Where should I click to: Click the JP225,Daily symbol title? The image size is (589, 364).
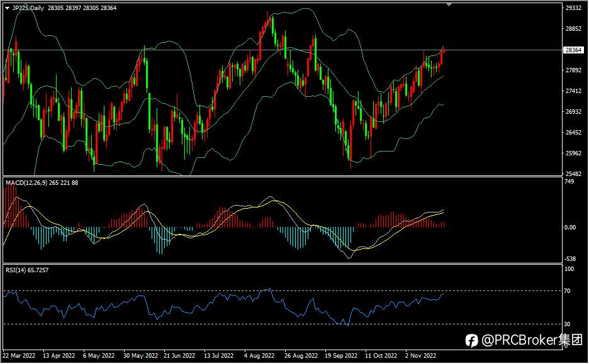coord(28,8)
